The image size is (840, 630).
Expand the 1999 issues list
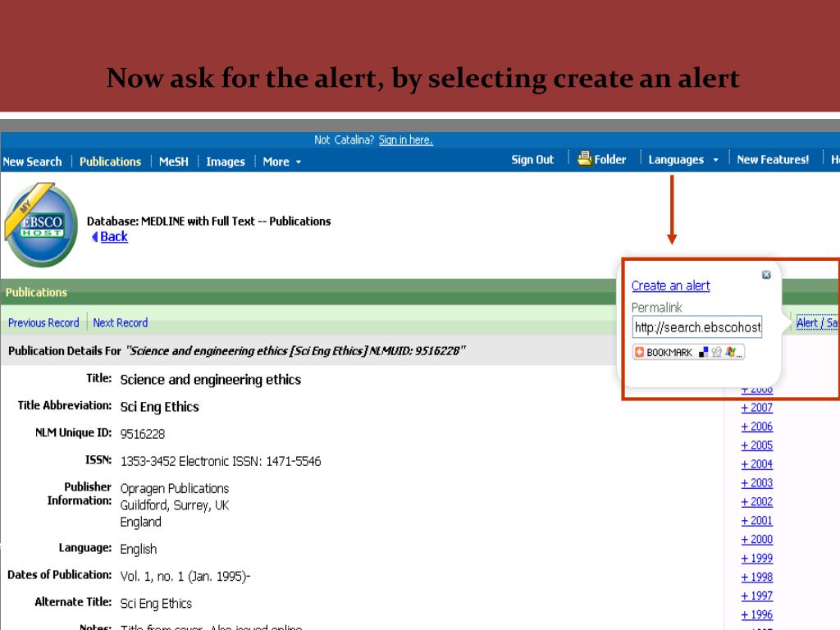(x=756, y=558)
